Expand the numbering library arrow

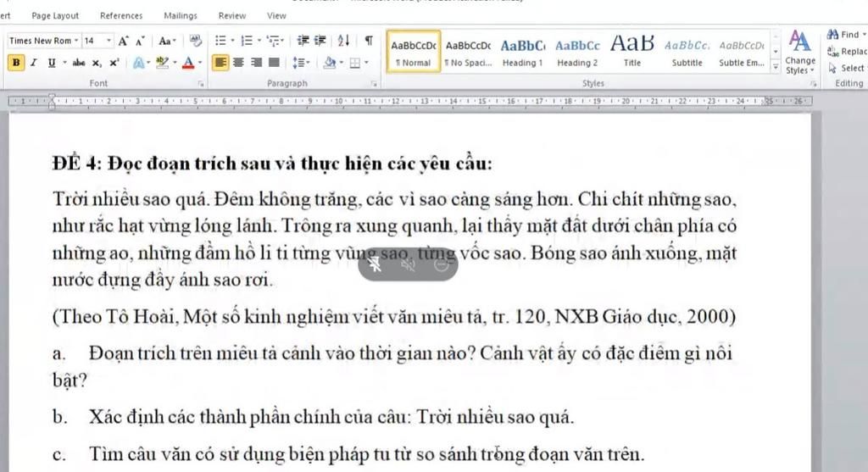259,41
